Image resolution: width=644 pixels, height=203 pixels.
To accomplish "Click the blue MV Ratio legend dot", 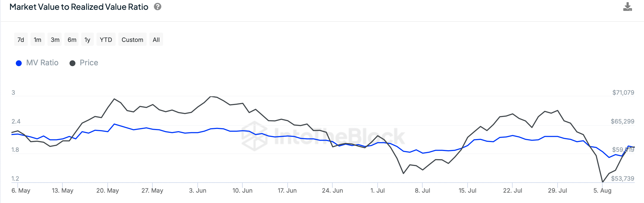I will click(x=19, y=63).
